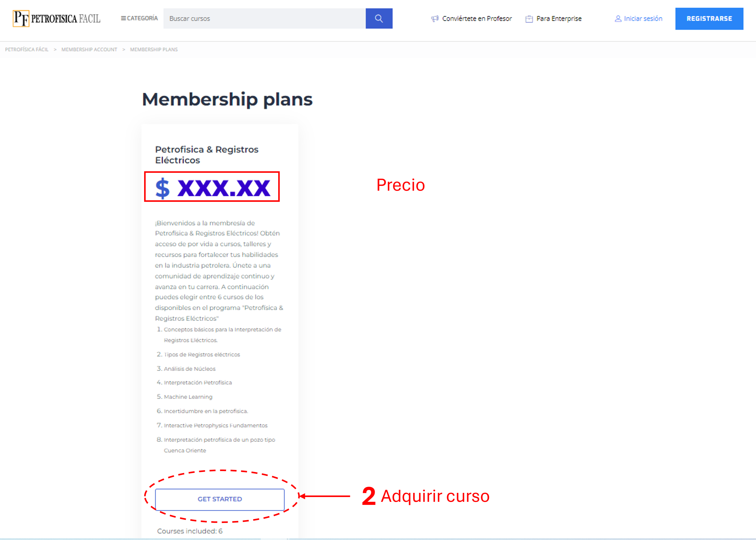Open Conviértete en Profesor link
The image size is (756, 540).
tap(477, 19)
